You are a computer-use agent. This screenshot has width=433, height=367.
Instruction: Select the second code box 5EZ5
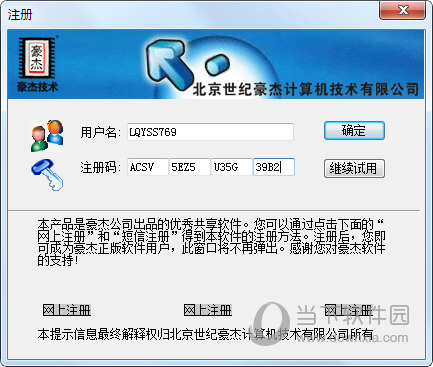click(190, 167)
